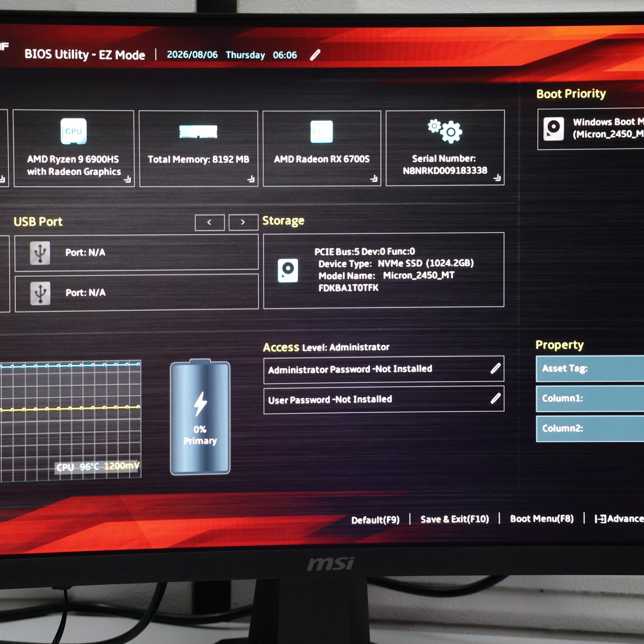The width and height of the screenshot is (644, 644).
Task: Click the first USB port icon
Action: tap(40, 253)
